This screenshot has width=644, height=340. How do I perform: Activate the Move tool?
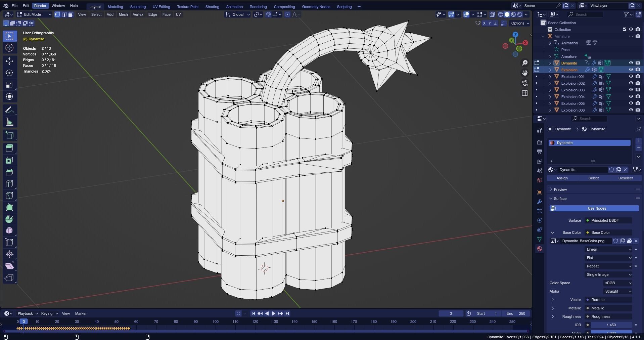(x=9, y=61)
